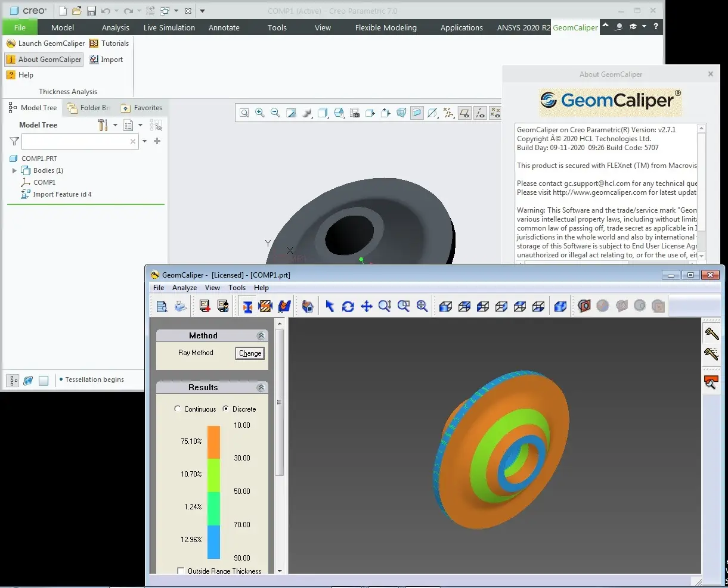Select the Continuous results radio button
The image size is (728, 588).
177,409
